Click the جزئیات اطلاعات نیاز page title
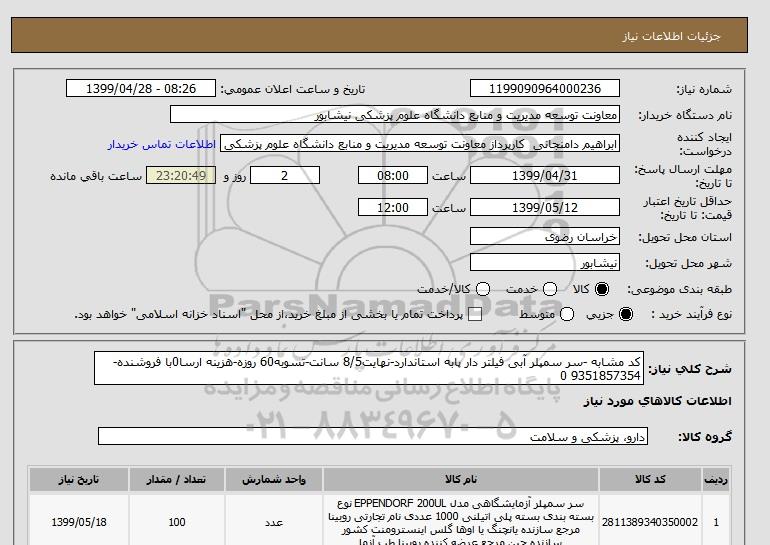Screen dimensions: 770x545 [671, 36]
